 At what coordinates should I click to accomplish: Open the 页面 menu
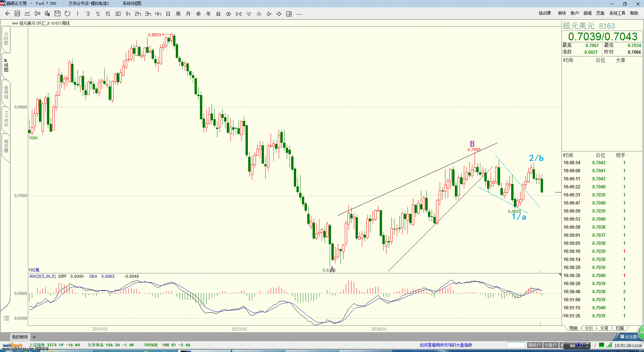pyautogui.click(x=600, y=13)
